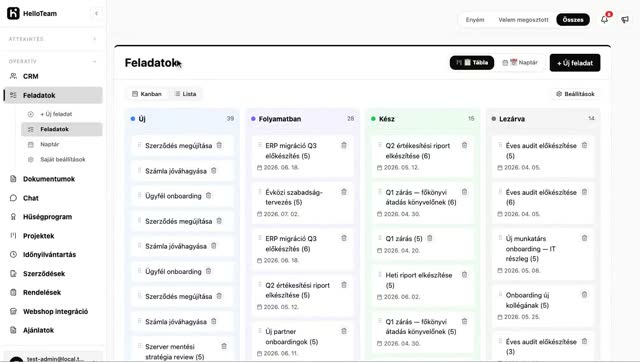Delete 'Évközi szabadság-tervezés (5)' trash icon
The image size is (640, 362).
(344, 192)
